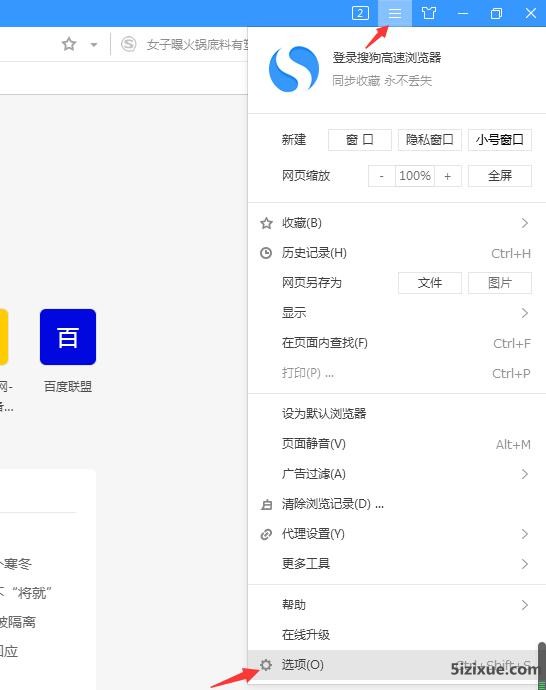The image size is (546, 690).
Task: Open a new 小号窗口
Action: [x=499, y=140]
